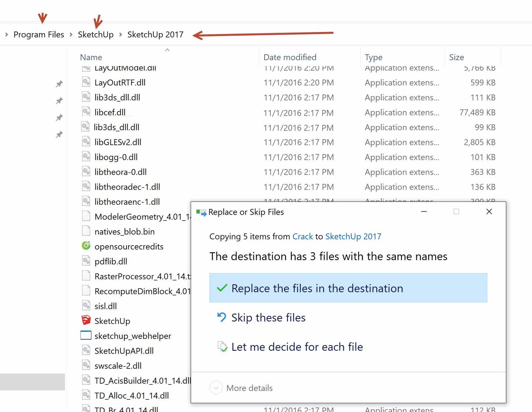
Task: Select the libcef.dll file icon
Action: click(86, 112)
